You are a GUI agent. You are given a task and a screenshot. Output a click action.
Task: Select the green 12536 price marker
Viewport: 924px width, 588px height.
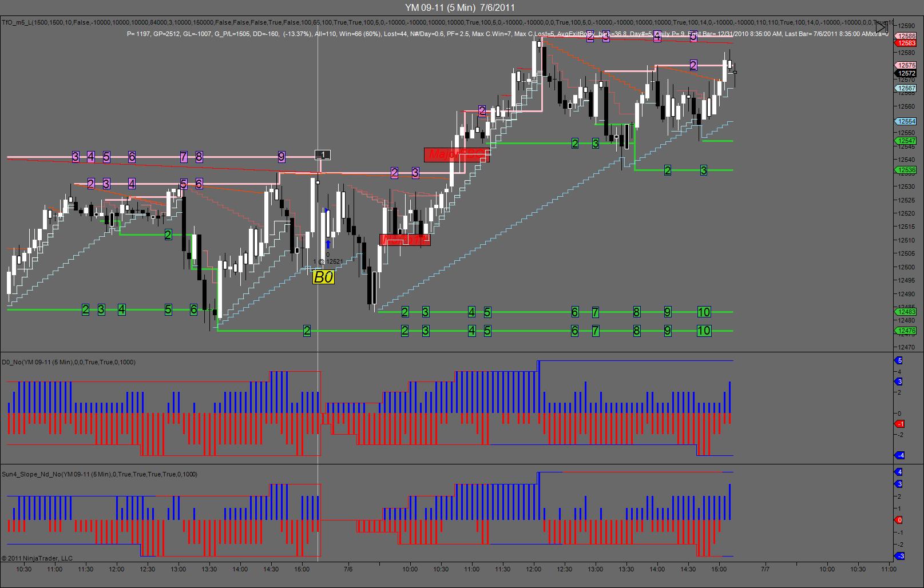click(906, 170)
